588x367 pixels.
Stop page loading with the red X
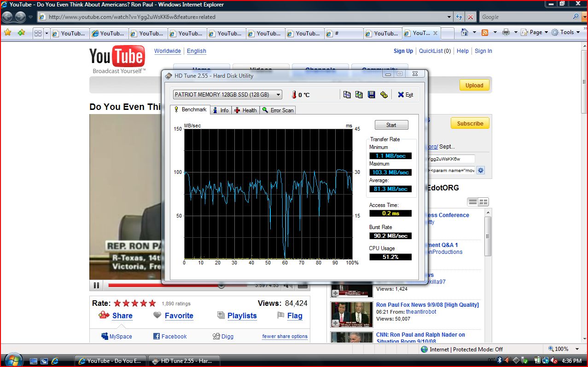[470, 17]
